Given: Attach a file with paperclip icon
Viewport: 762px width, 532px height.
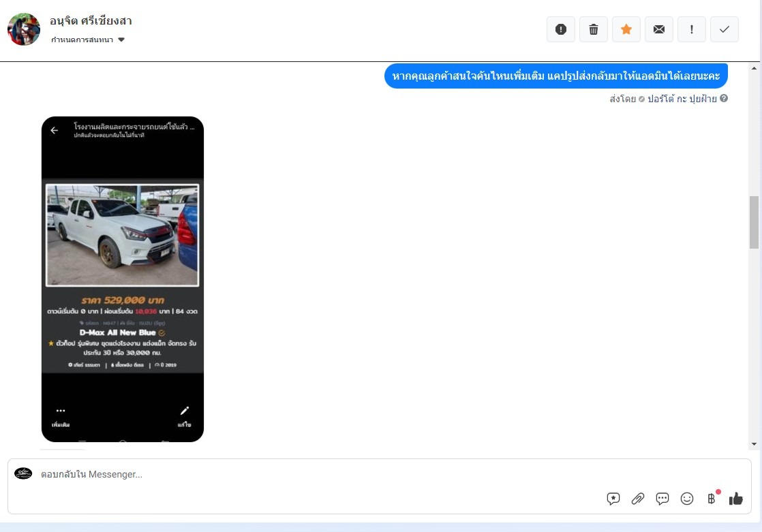Looking at the screenshot, I should (637, 499).
